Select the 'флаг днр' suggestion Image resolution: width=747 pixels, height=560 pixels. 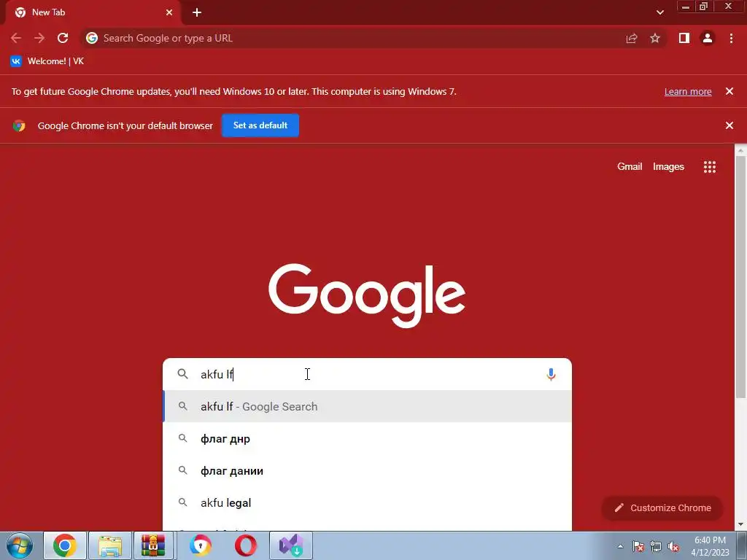[367, 438]
